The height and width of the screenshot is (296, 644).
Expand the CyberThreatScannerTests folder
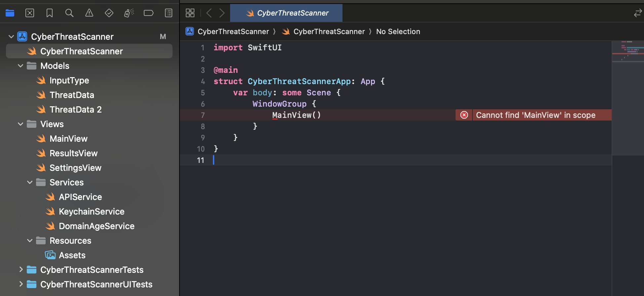click(21, 269)
